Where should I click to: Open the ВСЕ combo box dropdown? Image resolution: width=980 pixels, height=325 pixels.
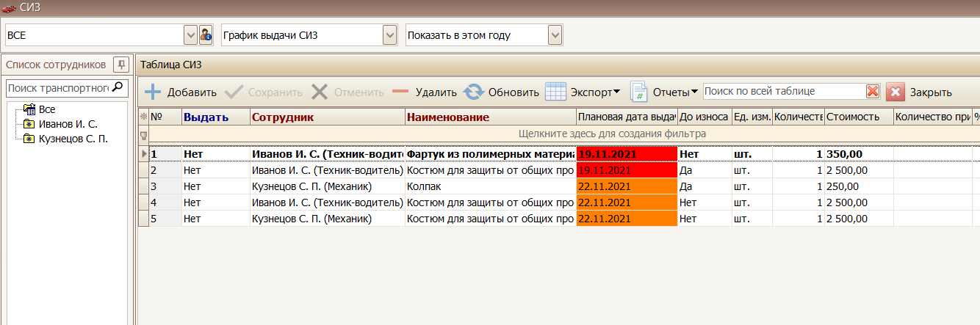(x=190, y=35)
